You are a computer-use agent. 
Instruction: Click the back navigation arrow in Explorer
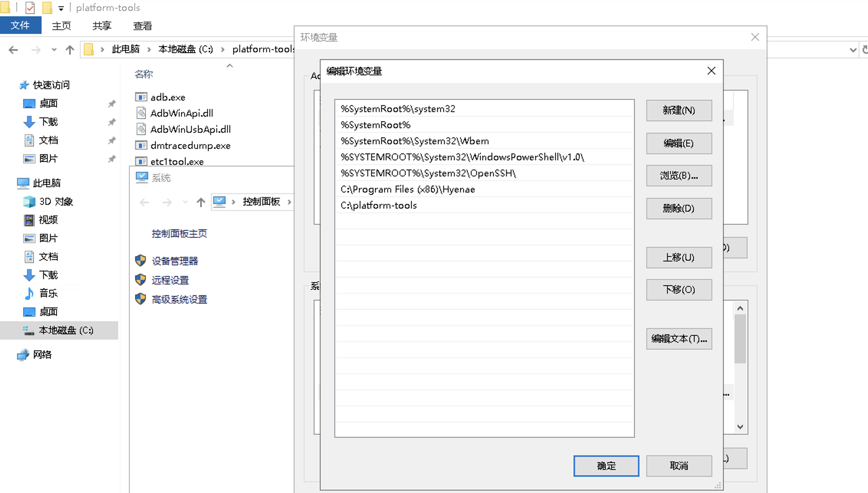(13, 50)
